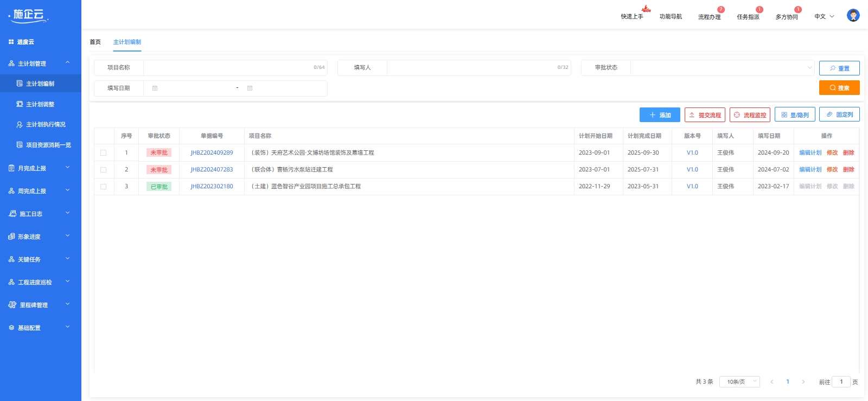
Task: Click the 前往 page number input
Action: click(841, 382)
